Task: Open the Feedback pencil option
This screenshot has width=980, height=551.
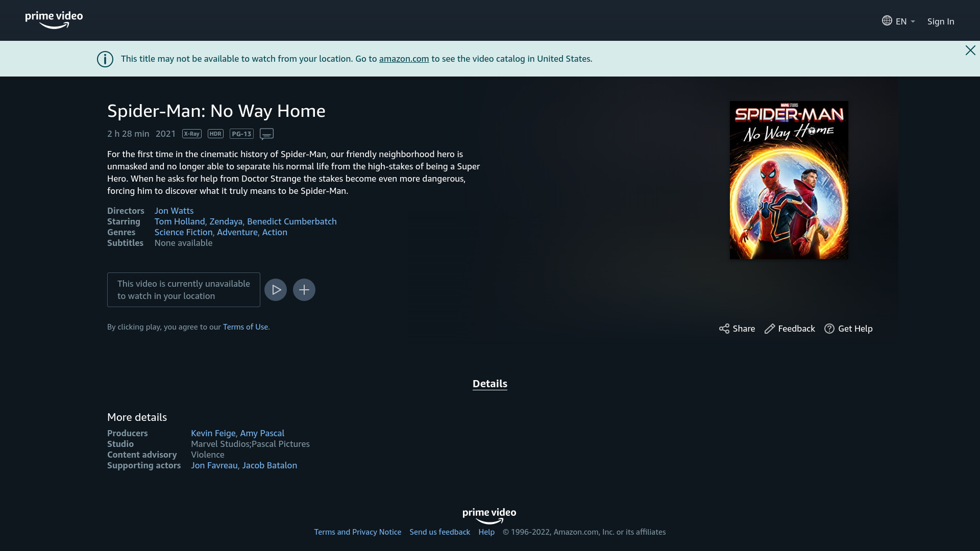Action: (790, 329)
